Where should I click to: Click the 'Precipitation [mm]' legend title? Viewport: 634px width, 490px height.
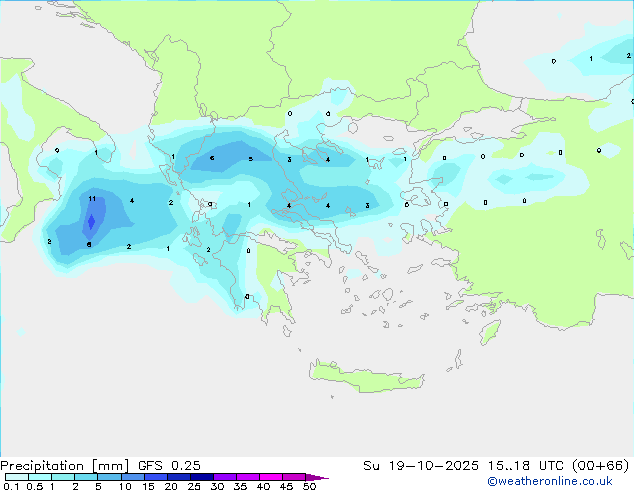[65, 466]
